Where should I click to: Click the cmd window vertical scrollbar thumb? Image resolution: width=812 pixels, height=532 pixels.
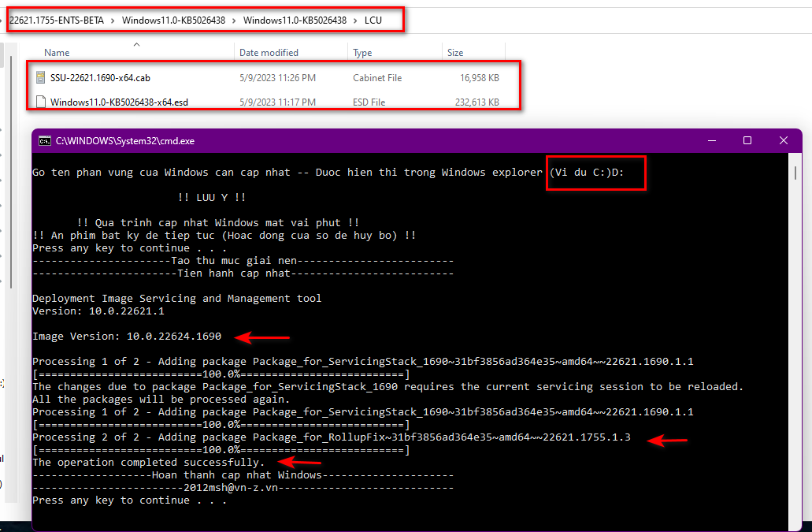tap(795, 173)
